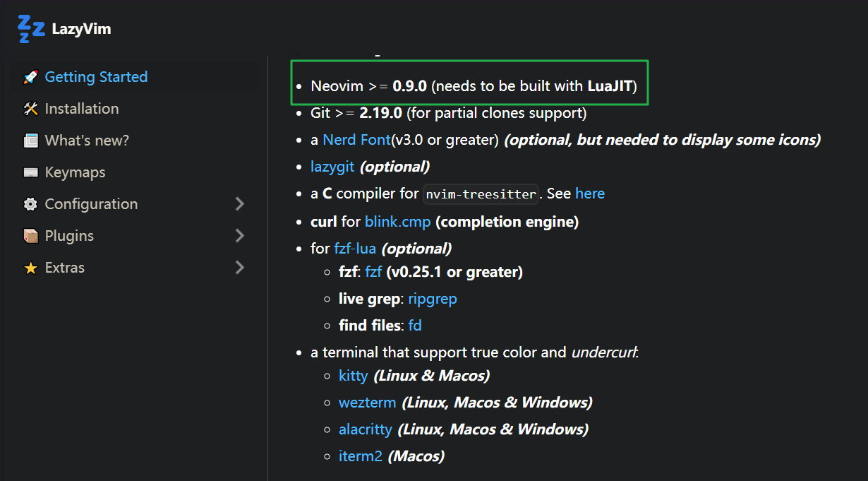
Task: Open the ripgrep link
Action: [433, 299]
